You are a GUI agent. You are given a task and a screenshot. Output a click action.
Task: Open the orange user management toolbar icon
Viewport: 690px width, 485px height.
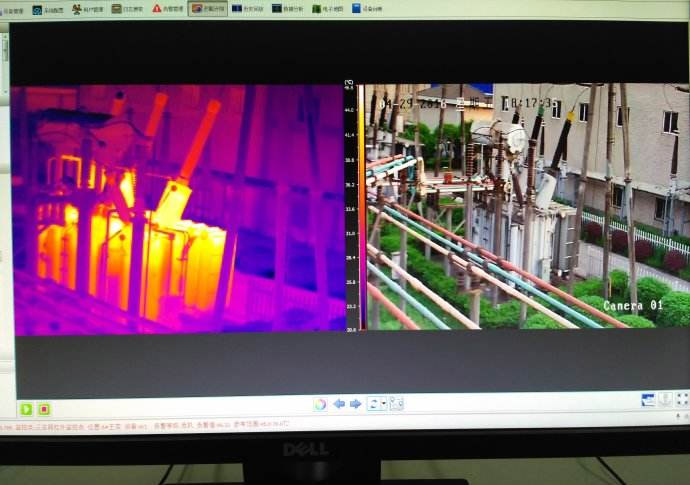(x=77, y=8)
